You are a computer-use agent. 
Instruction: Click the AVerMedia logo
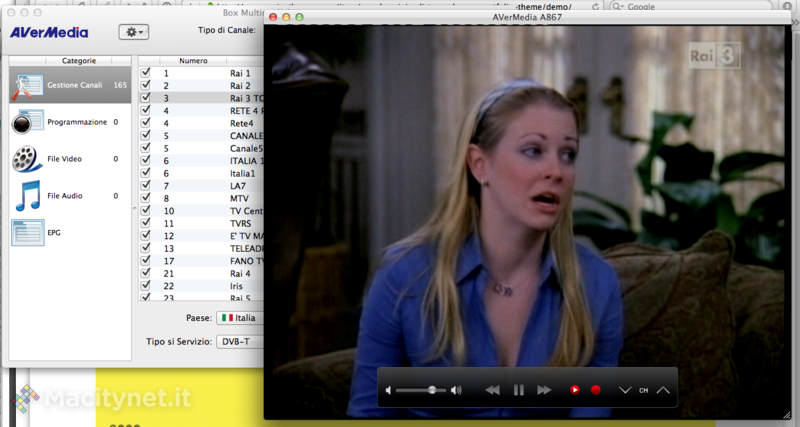pyautogui.click(x=49, y=32)
